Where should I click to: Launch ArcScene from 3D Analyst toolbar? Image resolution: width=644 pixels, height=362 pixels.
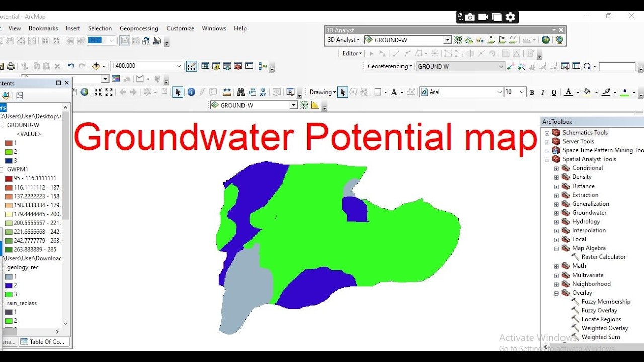tap(546, 40)
